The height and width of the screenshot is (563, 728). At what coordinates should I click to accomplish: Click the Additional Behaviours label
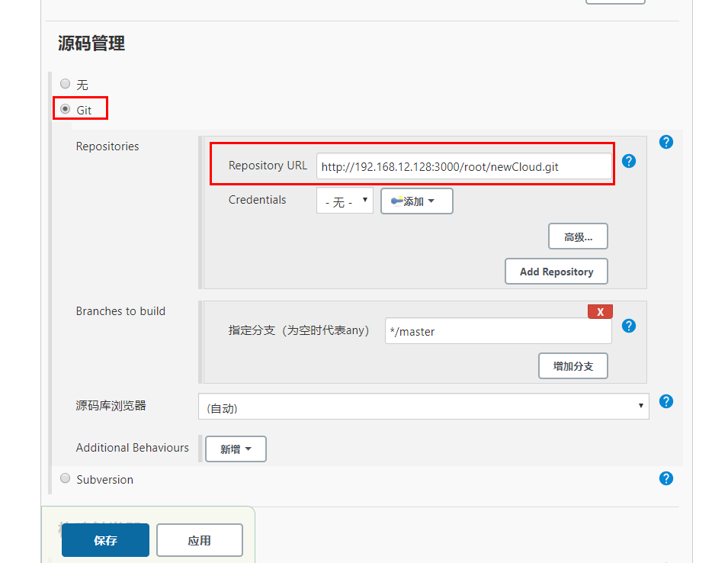point(133,448)
